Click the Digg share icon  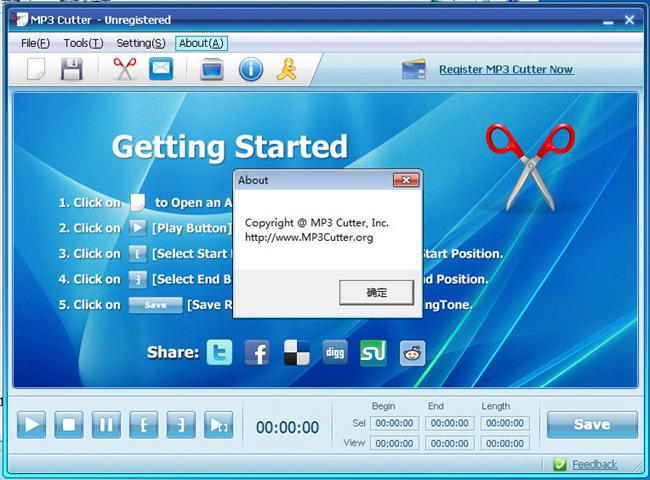pyautogui.click(x=335, y=352)
